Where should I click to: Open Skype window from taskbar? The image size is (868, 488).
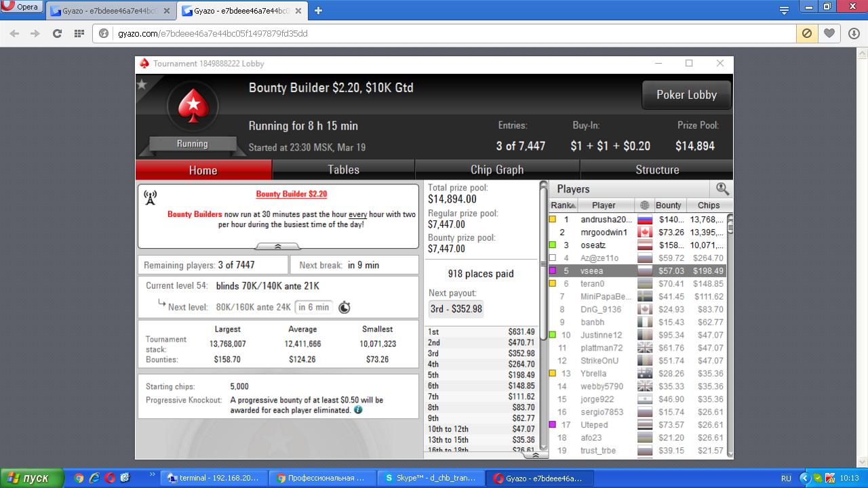point(431,478)
